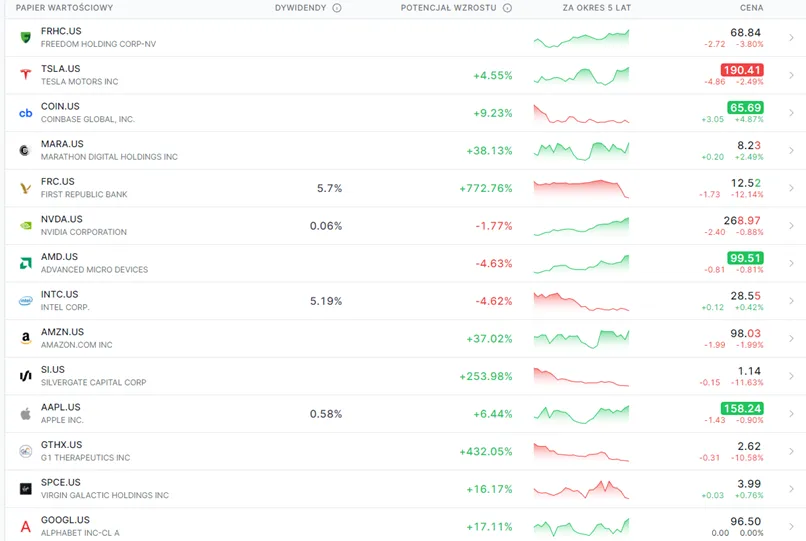The width and height of the screenshot is (806, 541).
Task: Open the MARA.US row chevron
Action: (791, 150)
